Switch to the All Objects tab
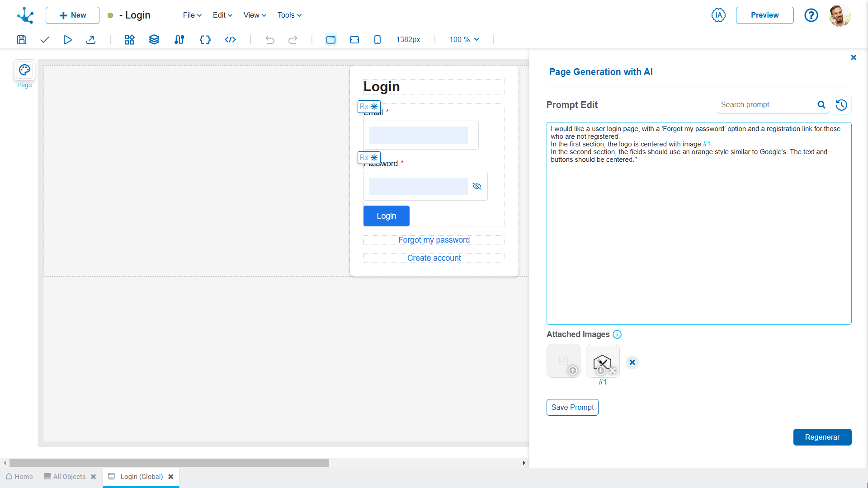The image size is (868, 488). (x=69, y=477)
